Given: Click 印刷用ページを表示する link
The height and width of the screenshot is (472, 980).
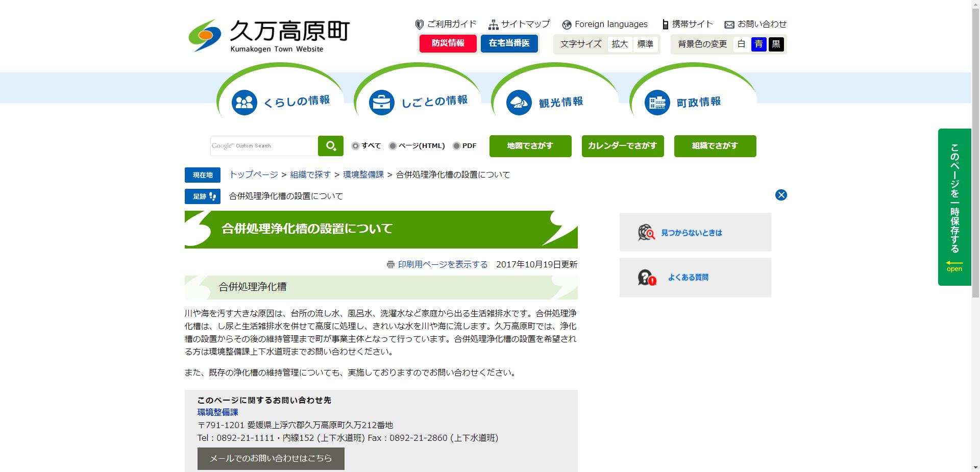Looking at the screenshot, I should [443, 264].
